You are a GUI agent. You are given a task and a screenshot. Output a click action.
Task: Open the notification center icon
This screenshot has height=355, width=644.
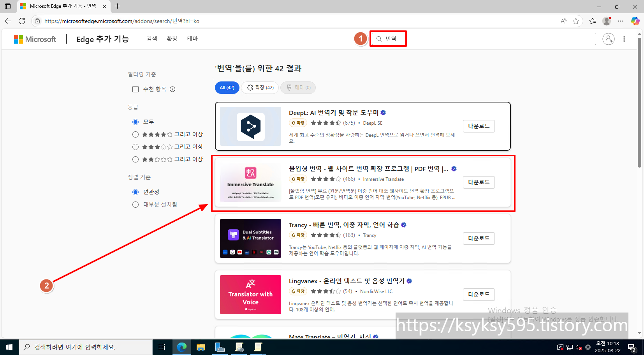tap(632, 347)
